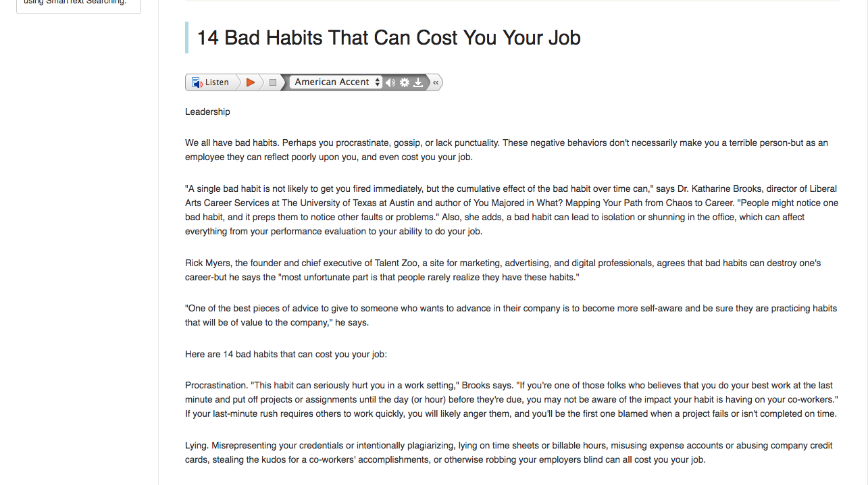868x485 pixels.
Task: Click the article title '14 Bad Habits That Can Cost You Your Job'
Action: click(388, 37)
